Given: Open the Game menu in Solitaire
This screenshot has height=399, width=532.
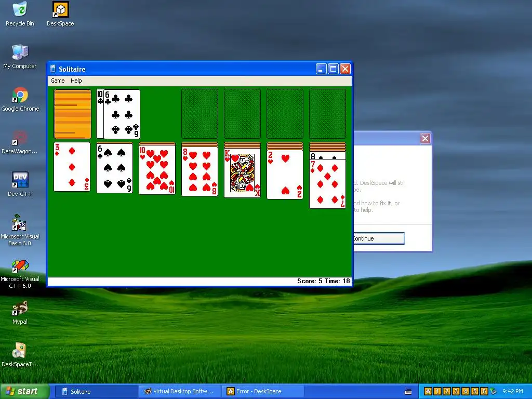Looking at the screenshot, I should [x=57, y=81].
